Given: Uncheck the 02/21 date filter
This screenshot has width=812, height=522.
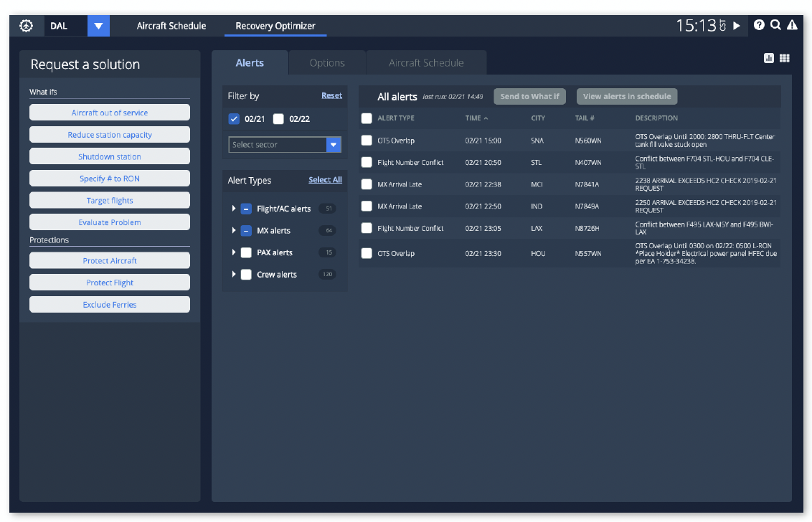Looking at the screenshot, I should coord(234,119).
